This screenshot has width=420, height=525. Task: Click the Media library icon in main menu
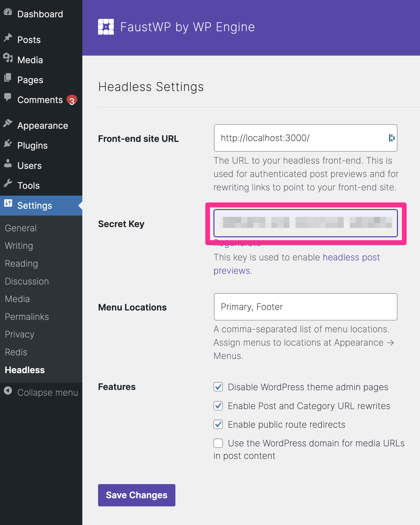[x=8, y=58]
